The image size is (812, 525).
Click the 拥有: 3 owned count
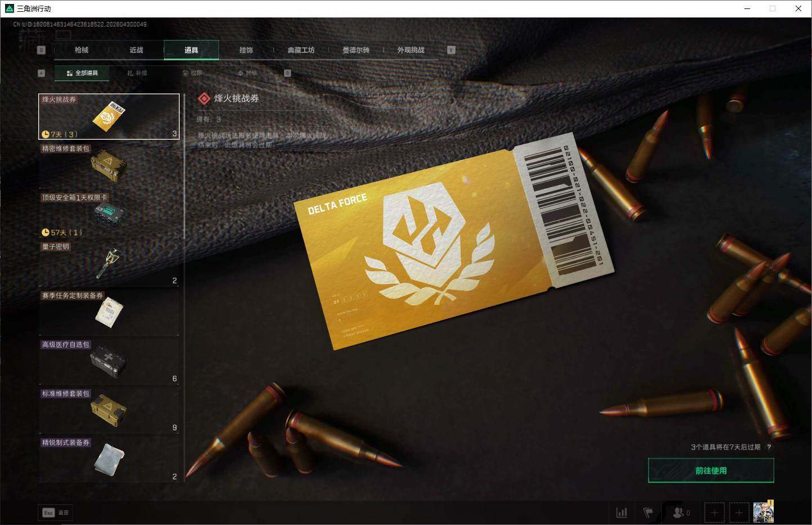pyautogui.click(x=209, y=119)
